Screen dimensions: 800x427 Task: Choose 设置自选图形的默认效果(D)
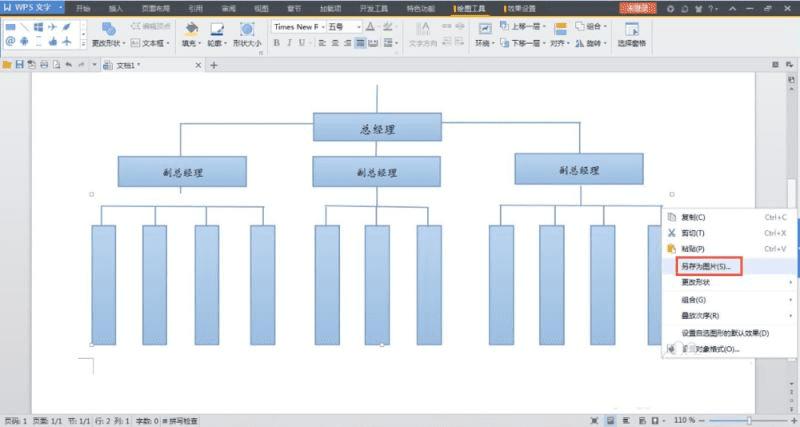click(x=729, y=333)
